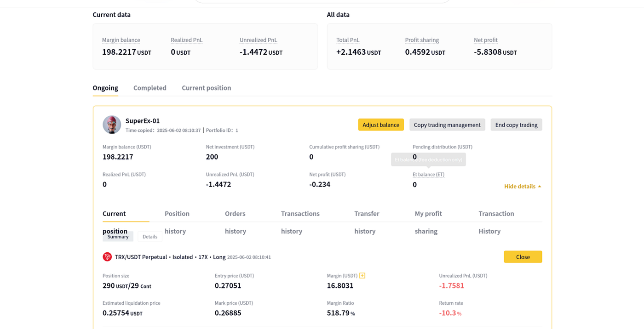The width and height of the screenshot is (644, 329).
Task: Open the Transfer history tab
Action: coord(367,222)
